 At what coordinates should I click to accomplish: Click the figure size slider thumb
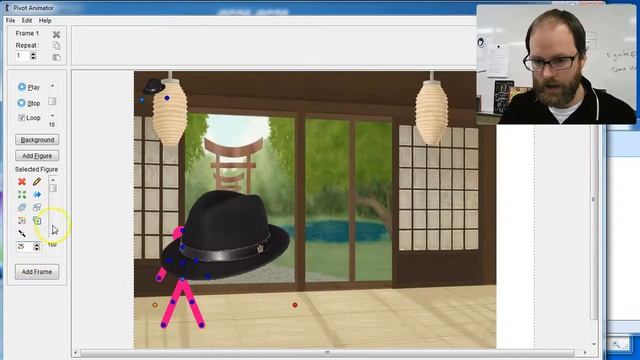pos(53,188)
